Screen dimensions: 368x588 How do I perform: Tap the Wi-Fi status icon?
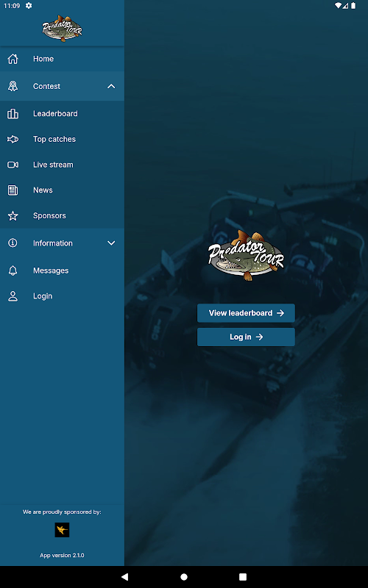pos(338,6)
